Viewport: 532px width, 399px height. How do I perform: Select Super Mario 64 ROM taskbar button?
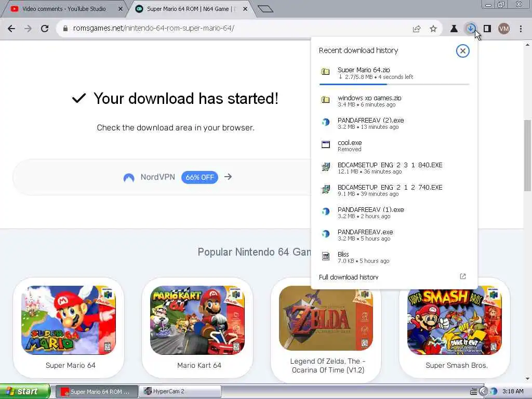(x=96, y=392)
